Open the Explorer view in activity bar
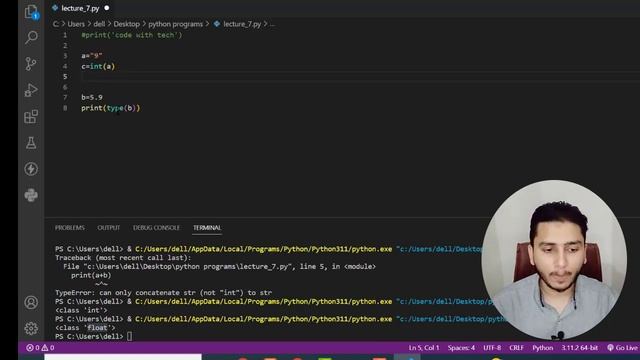Screen dimensions: 640x360 [31, 11]
